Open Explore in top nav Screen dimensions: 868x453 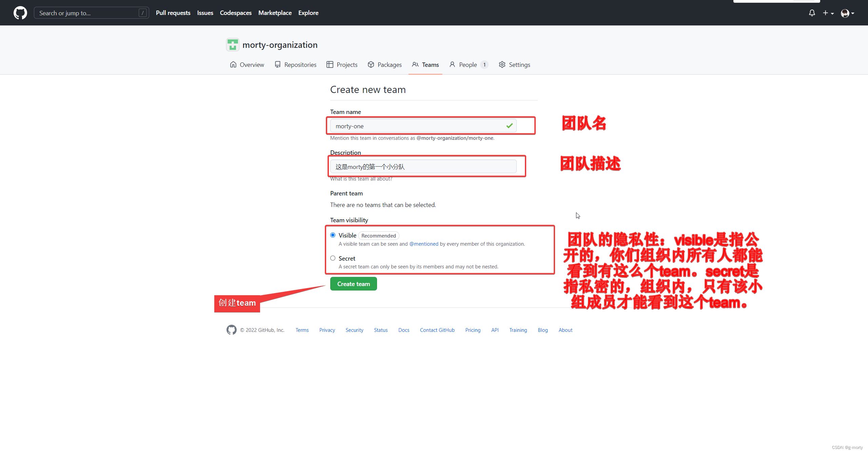tap(308, 13)
